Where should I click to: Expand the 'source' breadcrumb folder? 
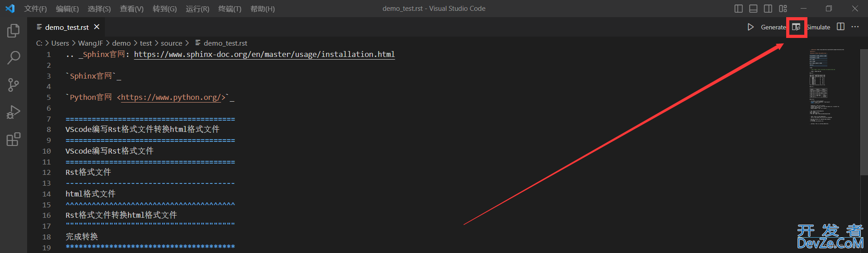[x=171, y=43]
